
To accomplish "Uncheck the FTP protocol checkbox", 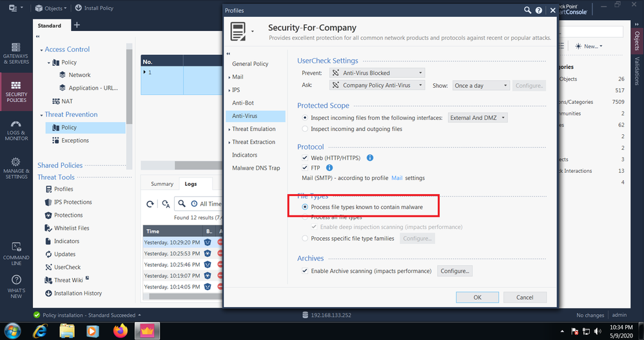I will click(305, 168).
